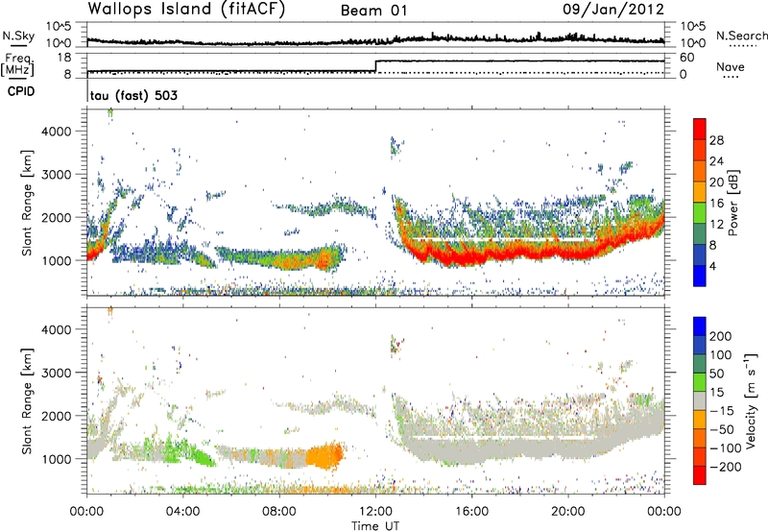Click the "1000" range tick in the Velocity panel

[x=57, y=459]
